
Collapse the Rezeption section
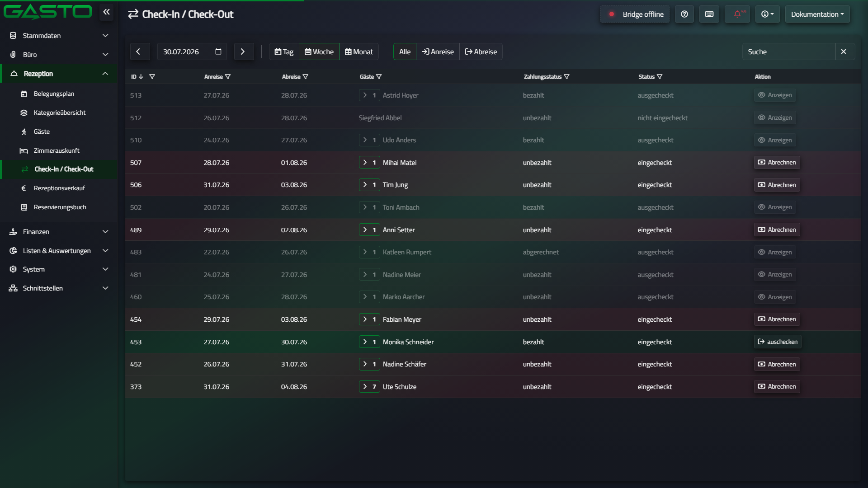pyautogui.click(x=59, y=73)
